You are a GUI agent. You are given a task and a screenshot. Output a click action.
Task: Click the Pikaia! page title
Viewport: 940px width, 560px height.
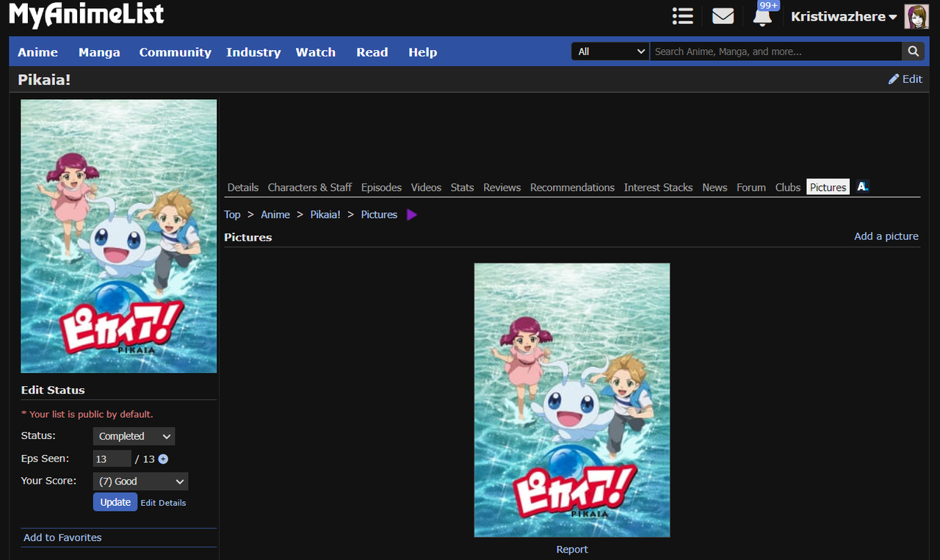pos(44,79)
